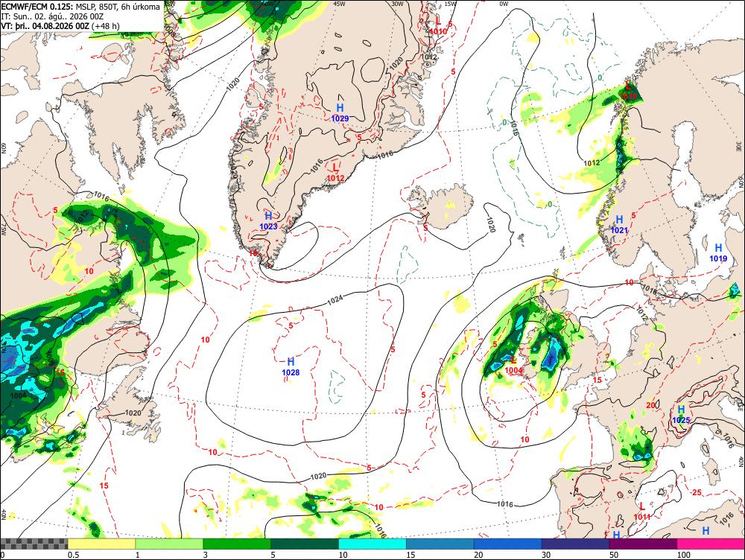Click the dark purple 50 legend swatch
This screenshot has width=745, height=560.
click(x=643, y=544)
